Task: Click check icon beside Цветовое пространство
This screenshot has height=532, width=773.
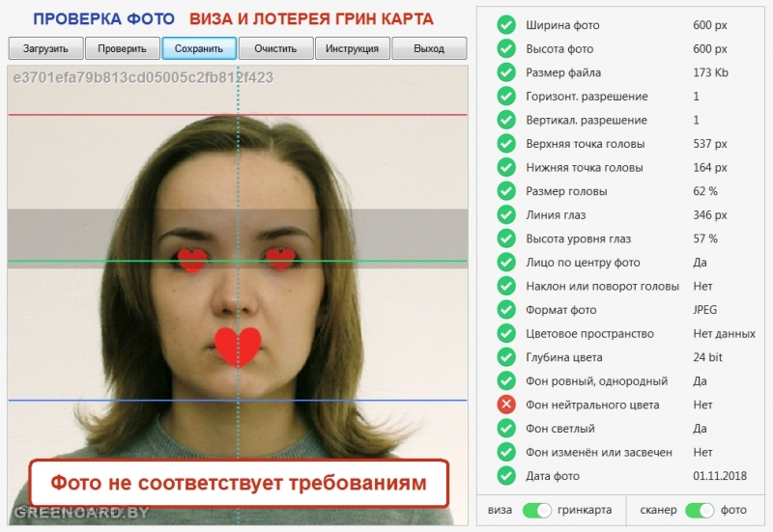Action: (x=506, y=333)
